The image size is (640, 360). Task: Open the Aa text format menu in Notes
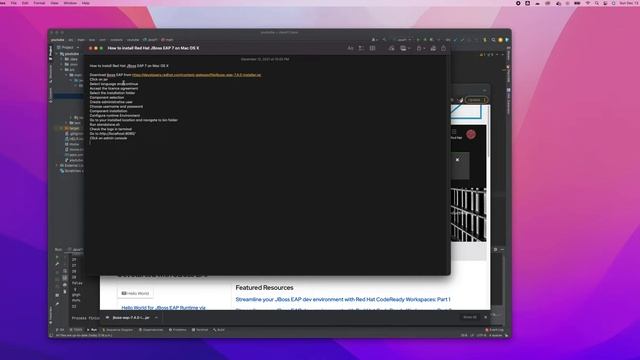350,48
